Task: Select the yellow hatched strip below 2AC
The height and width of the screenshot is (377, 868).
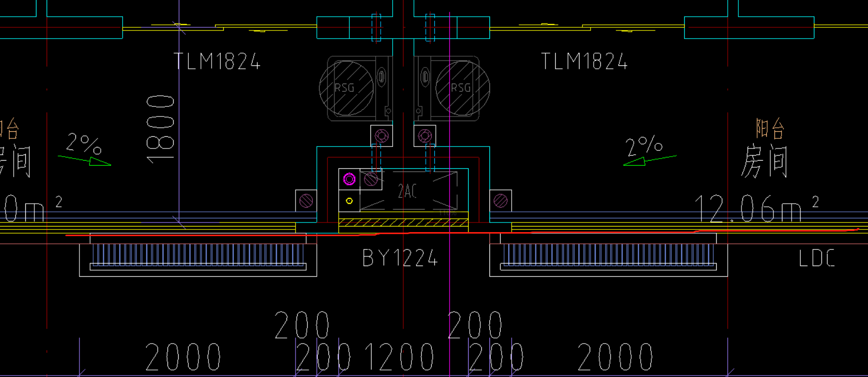Action: pos(403,222)
